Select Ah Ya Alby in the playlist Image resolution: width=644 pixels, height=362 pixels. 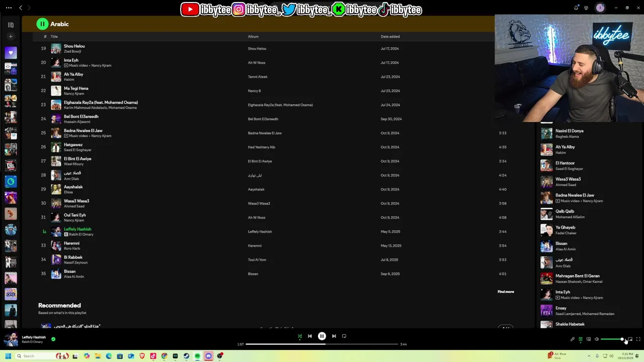pyautogui.click(x=73, y=74)
